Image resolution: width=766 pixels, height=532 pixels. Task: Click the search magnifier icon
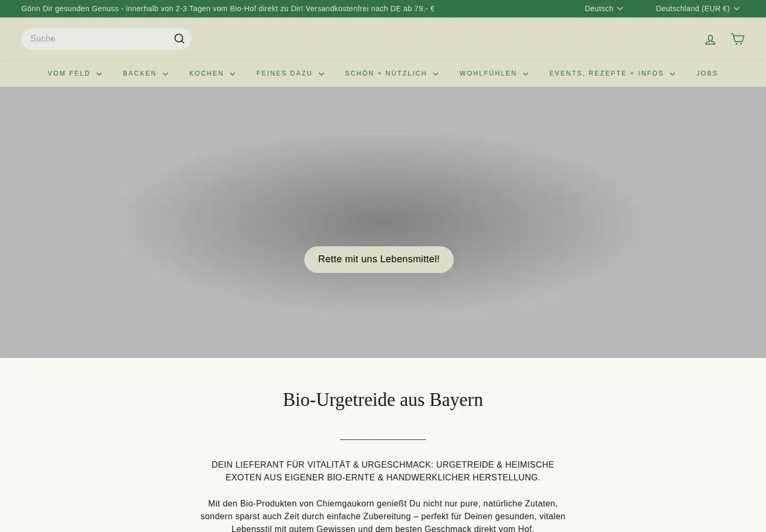[179, 39]
